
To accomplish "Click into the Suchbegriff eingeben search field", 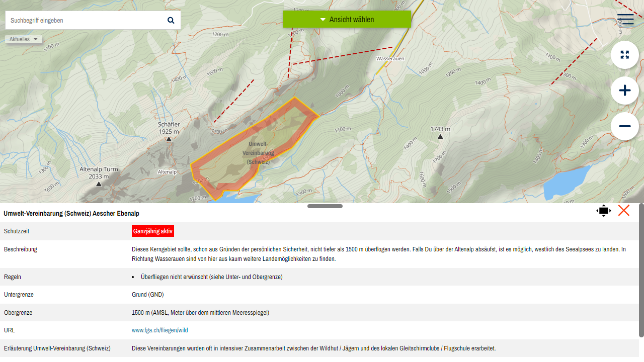I will (x=86, y=21).
